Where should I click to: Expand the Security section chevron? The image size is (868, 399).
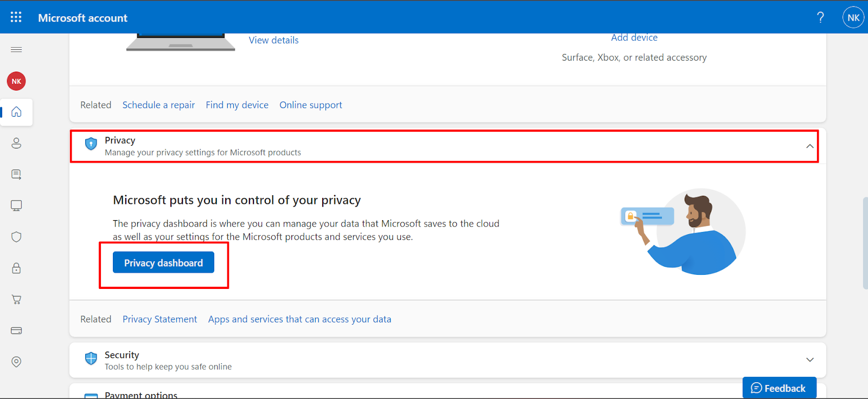(x=809, y=360)
